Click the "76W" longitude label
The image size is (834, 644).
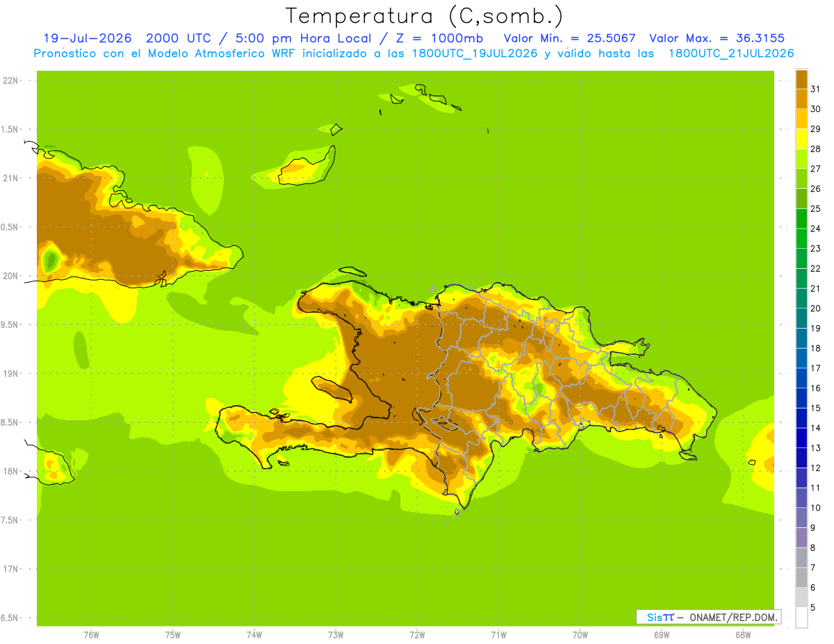[x=91, y=635]
